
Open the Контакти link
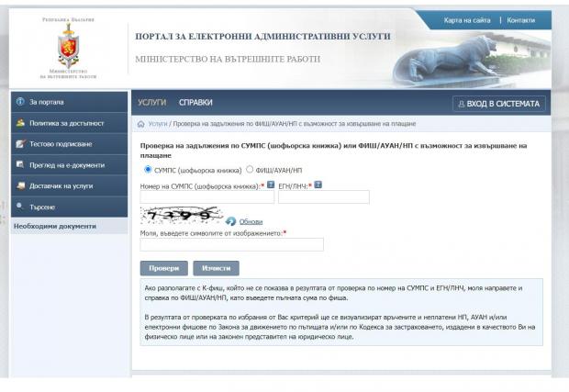pos(520,20)
